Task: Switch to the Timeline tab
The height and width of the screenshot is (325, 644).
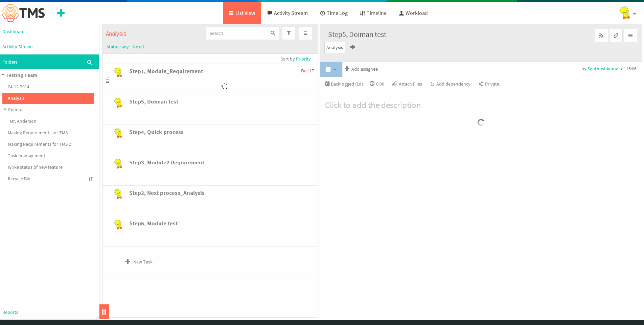Action: (373, 13)
